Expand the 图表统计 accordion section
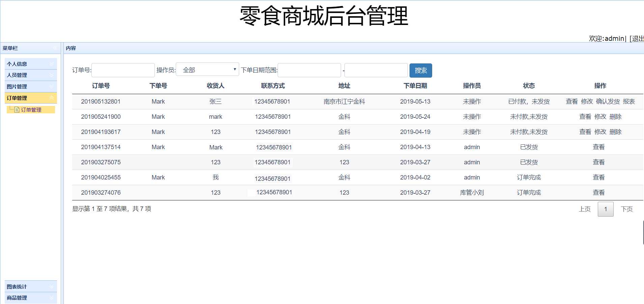 (31, 286)
